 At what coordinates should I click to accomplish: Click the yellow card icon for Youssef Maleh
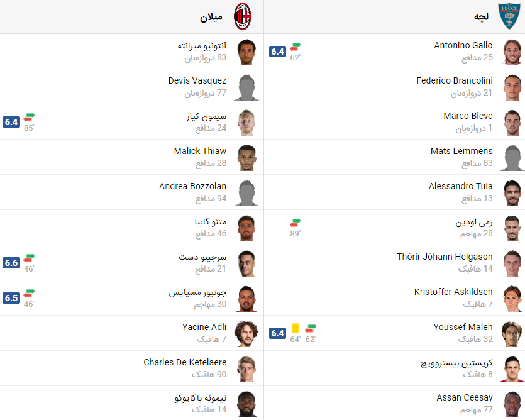click(x=296, y=328)
